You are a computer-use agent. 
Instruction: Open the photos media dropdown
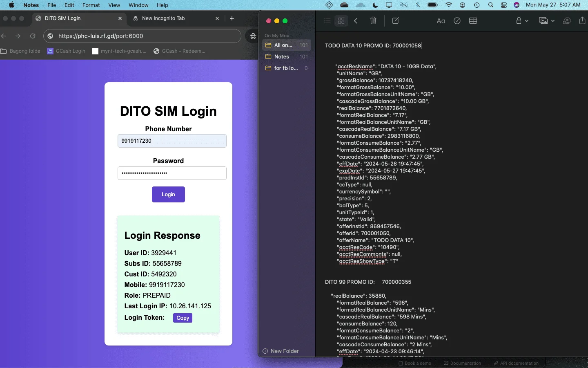pyautogui.click(x=546, y=21)
